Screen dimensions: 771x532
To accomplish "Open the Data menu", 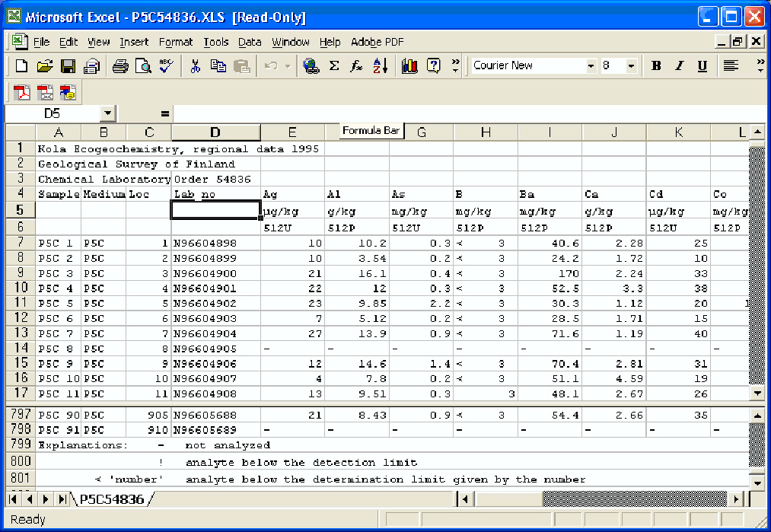I will pyautogui.click(x=250, y=42).
